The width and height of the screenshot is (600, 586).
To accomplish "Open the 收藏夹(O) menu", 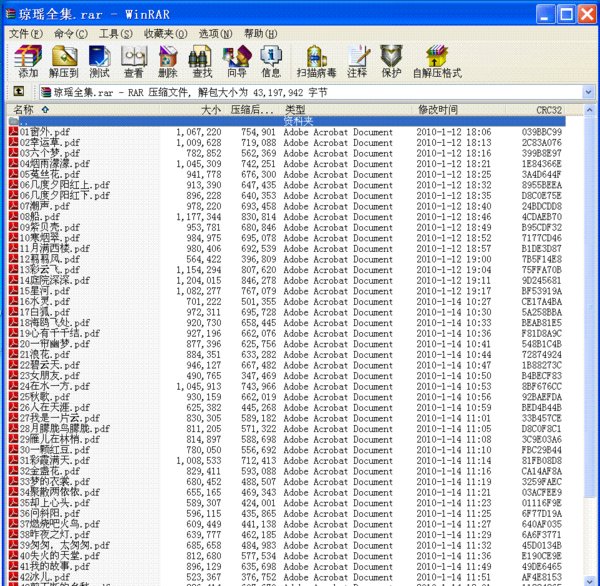I will point(166,34).
